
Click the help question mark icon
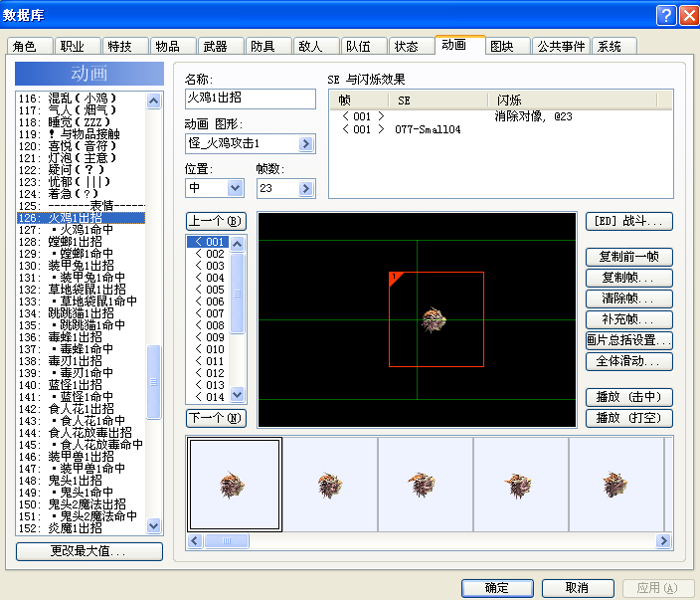pyautogui.click(x=666, y=16)
